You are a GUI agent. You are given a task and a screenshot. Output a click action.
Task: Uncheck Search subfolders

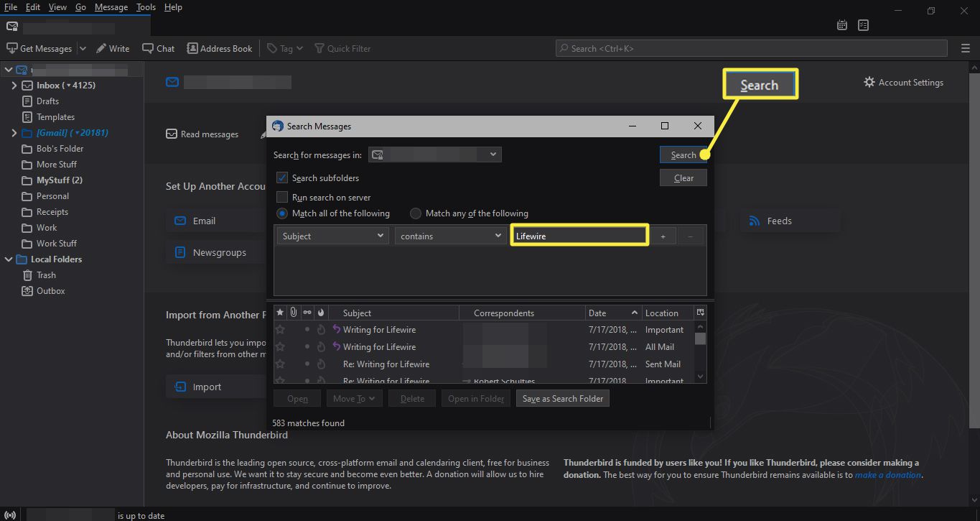pyautogui.click(x=282, y=177)
